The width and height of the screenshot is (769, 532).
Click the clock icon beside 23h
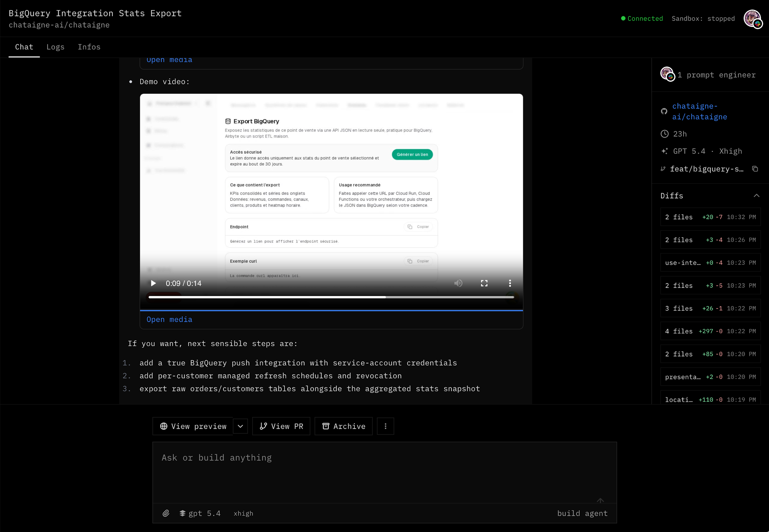coord(665,134)
